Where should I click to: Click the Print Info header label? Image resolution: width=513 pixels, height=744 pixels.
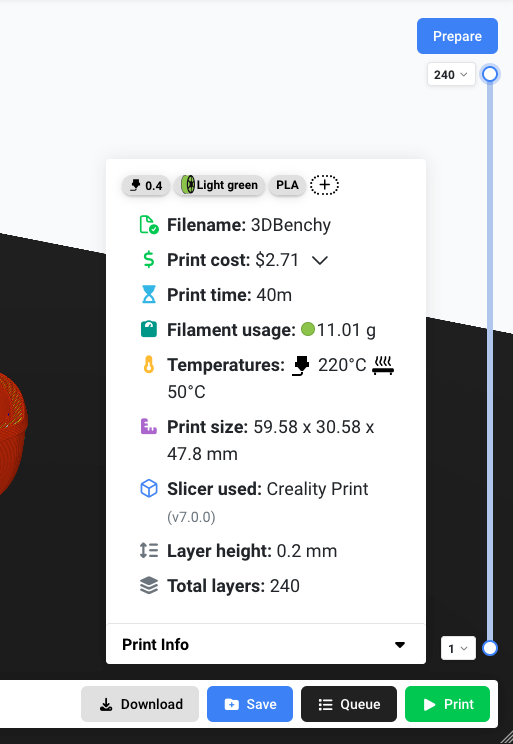click(x=155, y=644)
